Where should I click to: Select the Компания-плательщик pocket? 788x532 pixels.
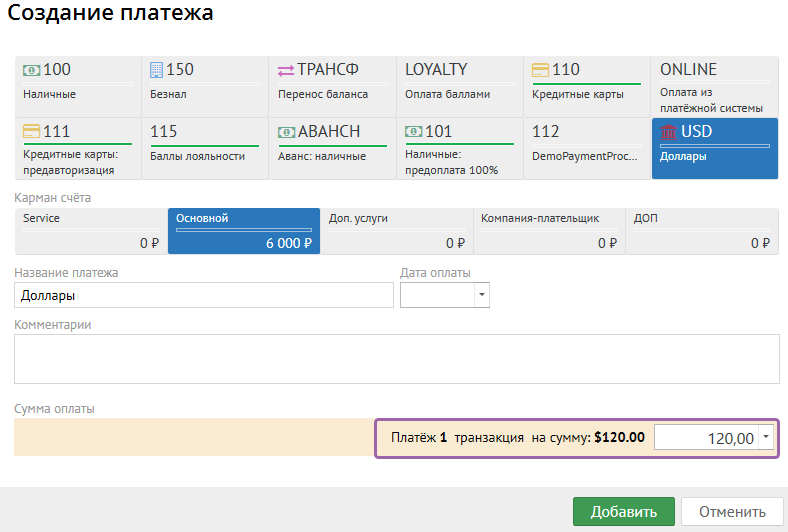click(548, 231)
